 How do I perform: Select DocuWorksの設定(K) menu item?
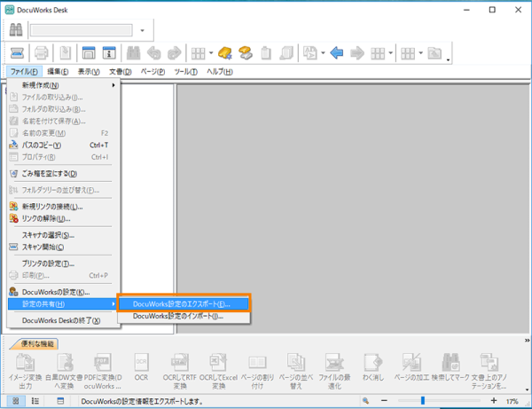click(x=63, y=292)
